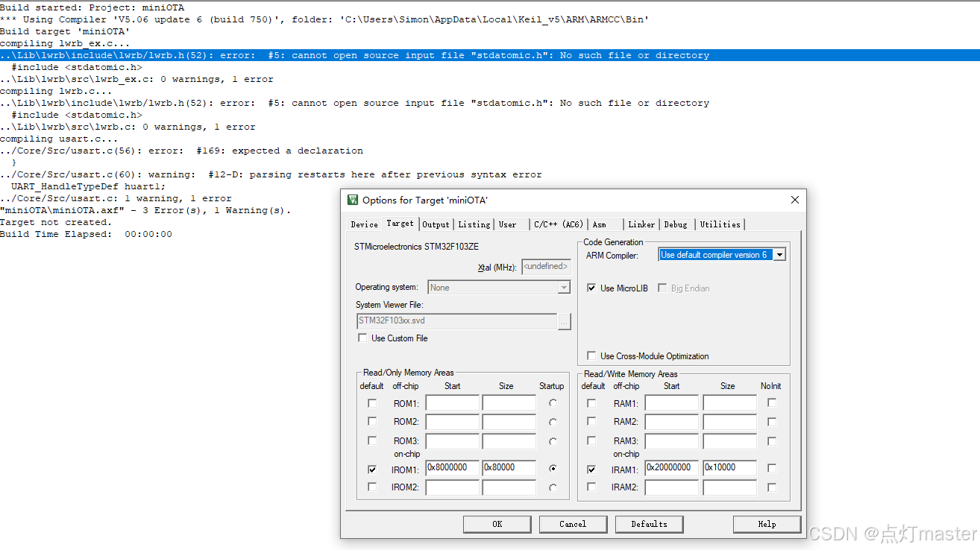Click the OK button
Screen dimensions: 980x550
pos(497,524)
